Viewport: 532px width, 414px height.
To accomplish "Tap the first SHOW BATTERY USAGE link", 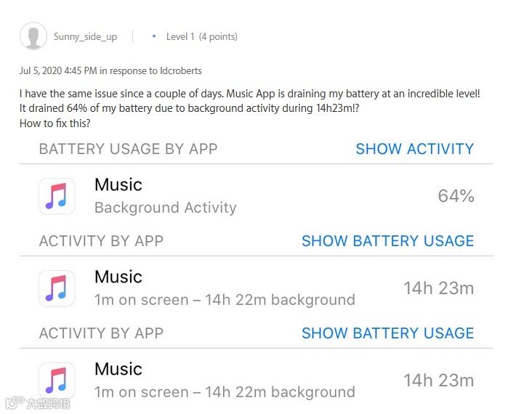I will 387,241.
